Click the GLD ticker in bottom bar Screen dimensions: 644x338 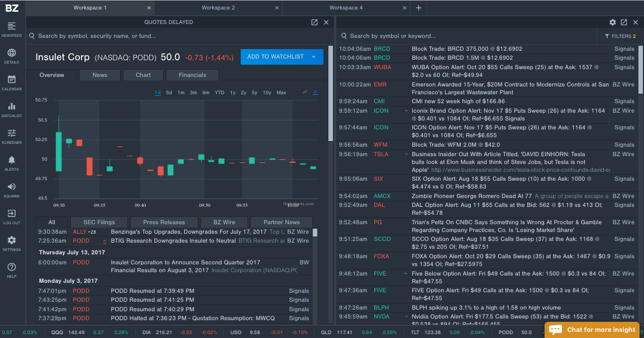(326, 332)
